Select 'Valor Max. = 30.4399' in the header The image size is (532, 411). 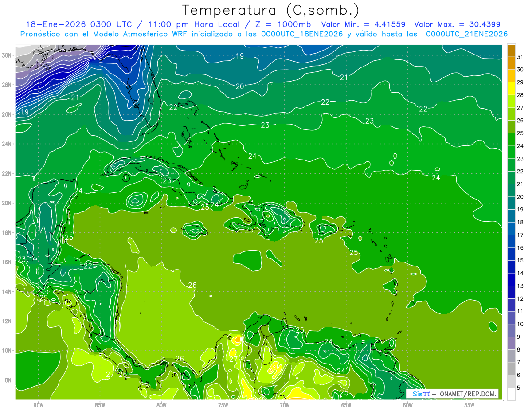458,24
